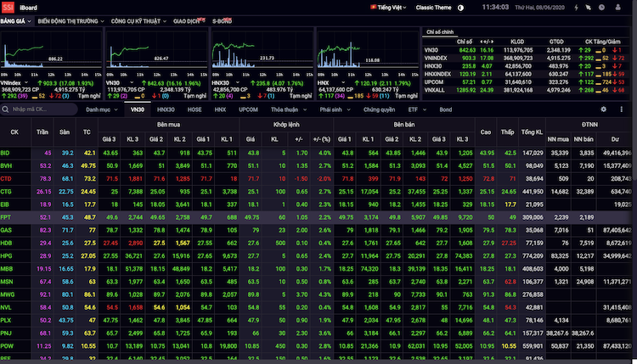
Task: Click the 11:34:03 clock display
Action: click(x=495, y=8)
